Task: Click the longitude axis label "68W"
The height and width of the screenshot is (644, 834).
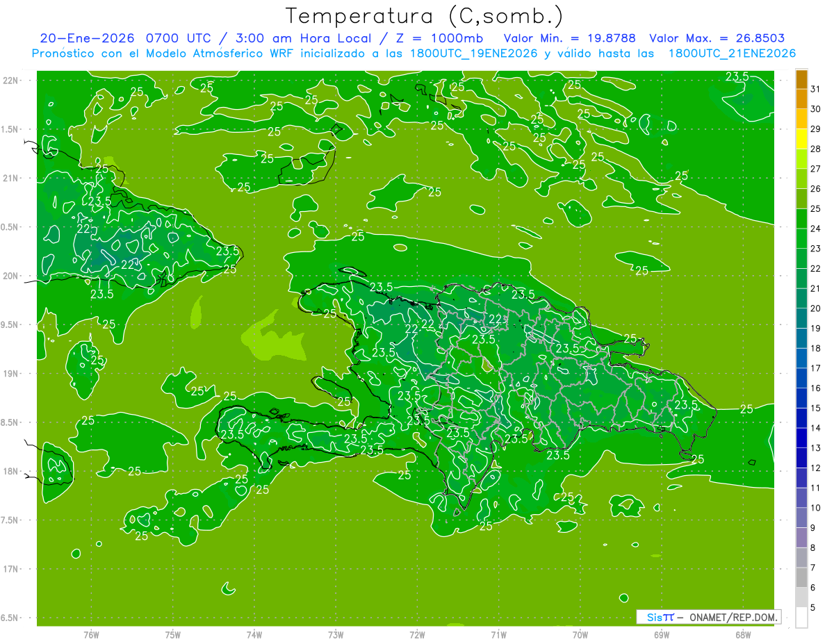Action: coord(743,634)
